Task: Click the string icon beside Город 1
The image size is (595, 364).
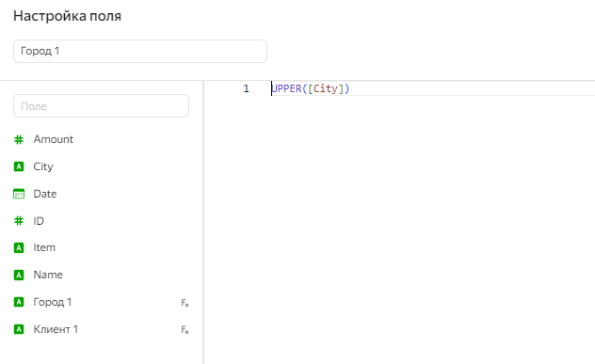Action: point(19,302)
